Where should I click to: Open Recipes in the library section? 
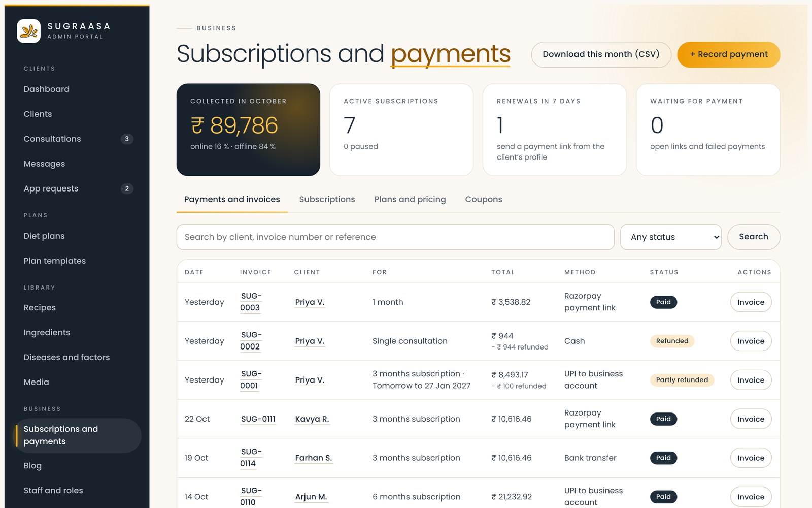click(x=77, y=307)
